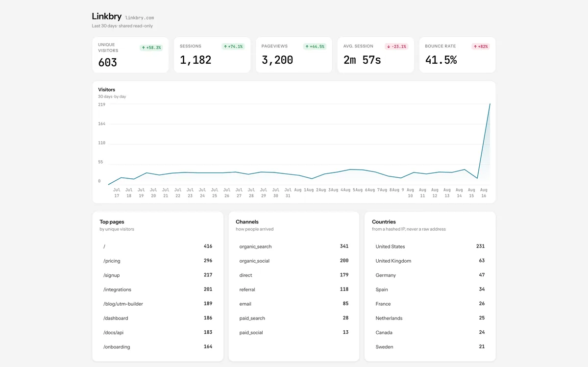Click the France country row

point(430,304)
